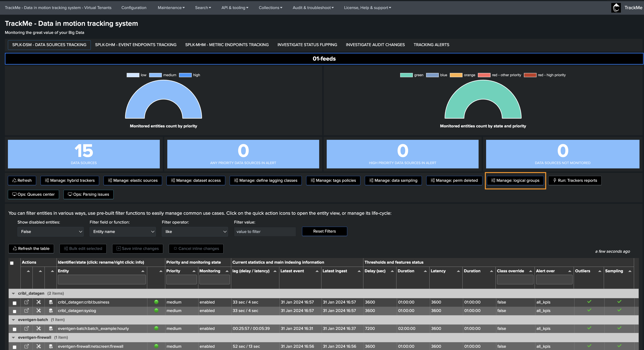Click green status dot for cribl_datagen:cribl:business
Screen dimensions: 644x350
(156, 302)
